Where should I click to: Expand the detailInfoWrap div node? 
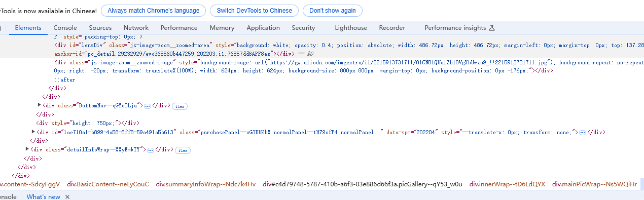(x=27, y=149)
